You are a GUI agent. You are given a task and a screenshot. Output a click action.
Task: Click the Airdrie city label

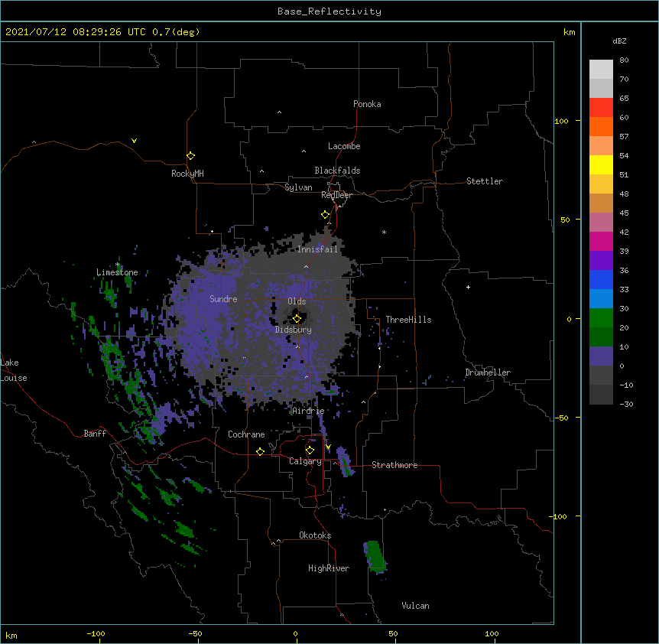[309, 411]
